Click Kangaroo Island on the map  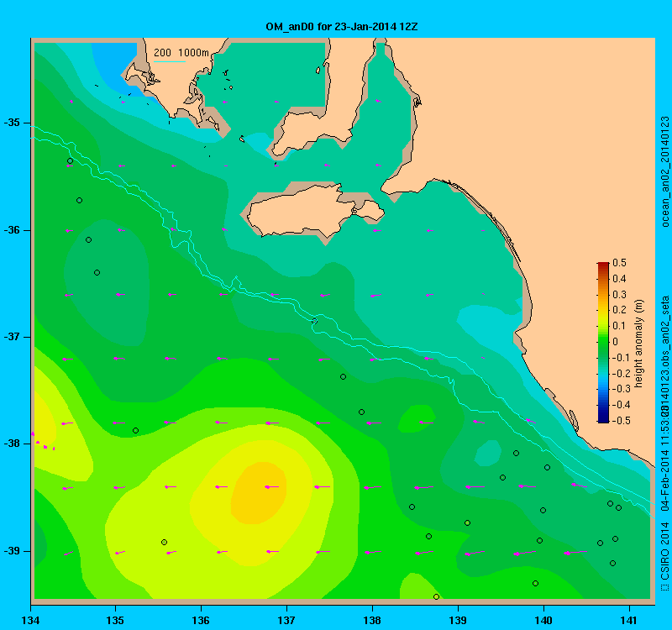tap(315, 213)
